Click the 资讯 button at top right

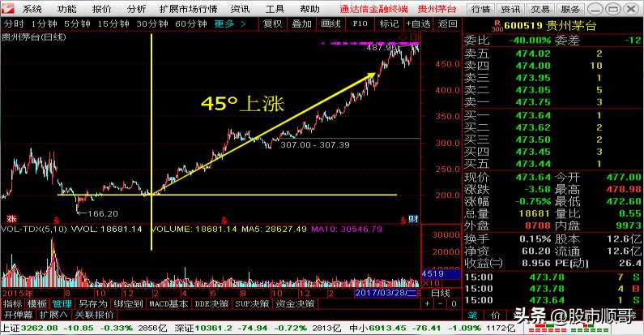tap(510, 9)
